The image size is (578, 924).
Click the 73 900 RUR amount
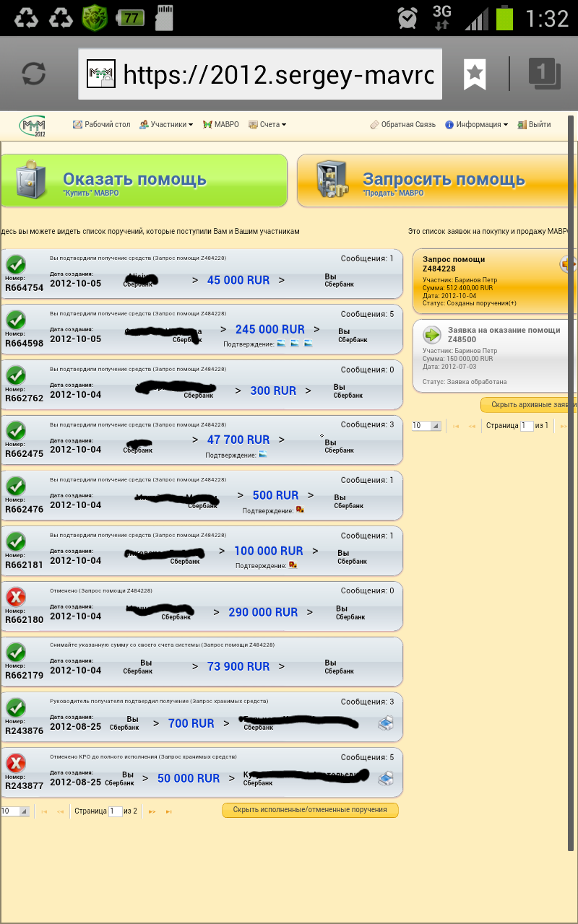[238, 666]
